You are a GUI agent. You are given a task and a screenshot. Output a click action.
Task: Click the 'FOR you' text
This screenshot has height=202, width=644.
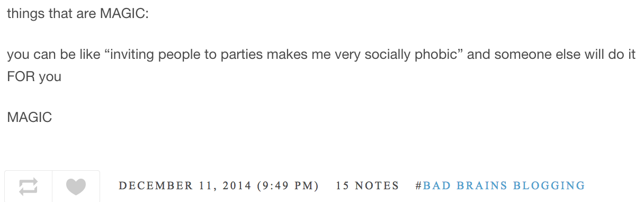(34, 76)
